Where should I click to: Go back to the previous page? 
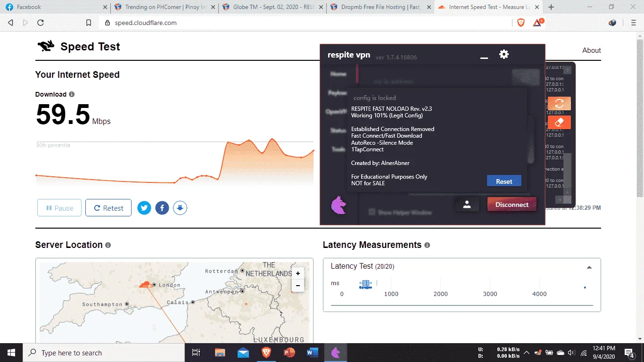[11, 23]
